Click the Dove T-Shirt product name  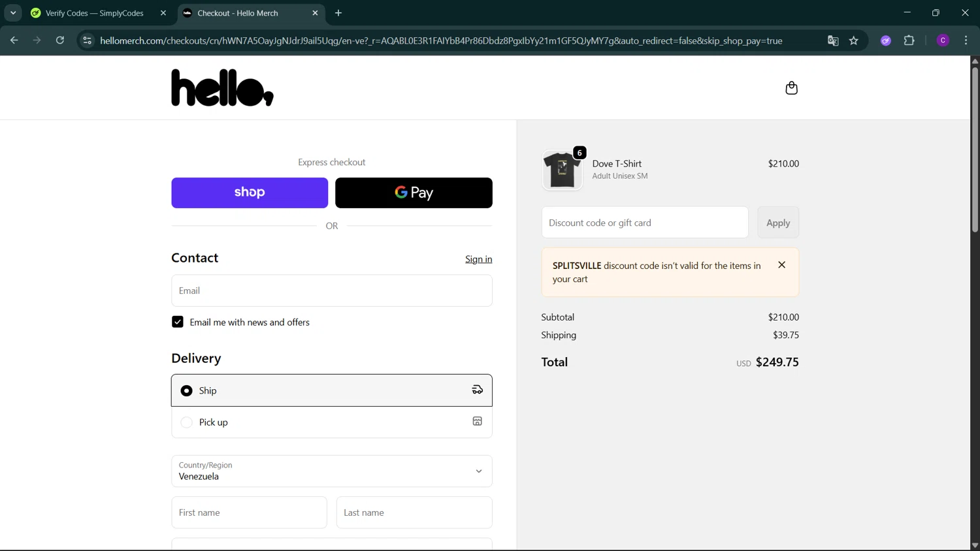(617, 164)
